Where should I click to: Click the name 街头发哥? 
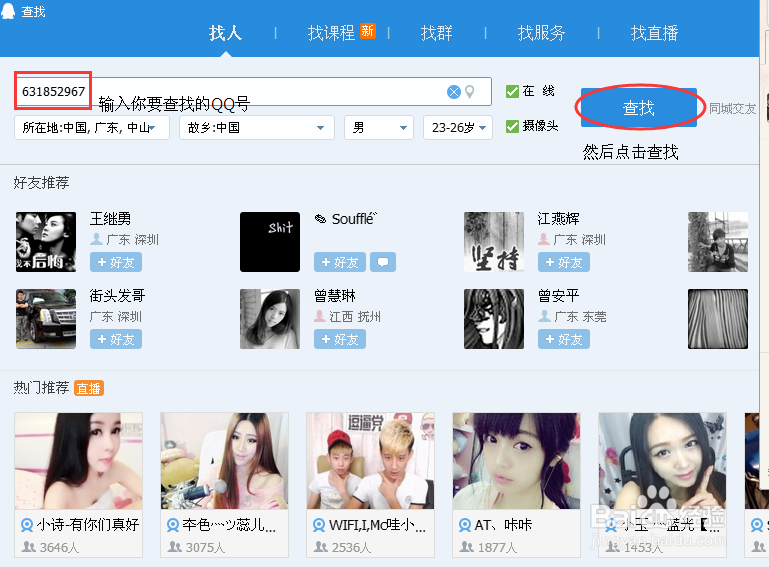117,296
